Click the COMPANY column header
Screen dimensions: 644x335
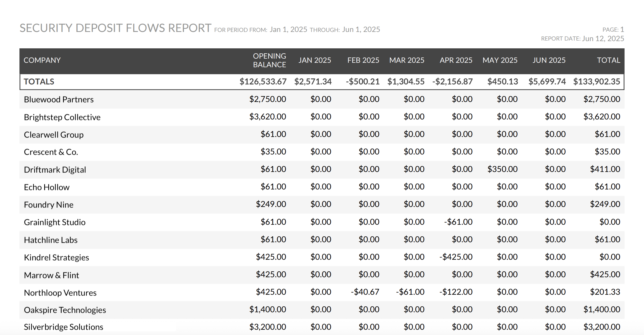[x=42, y=60]
